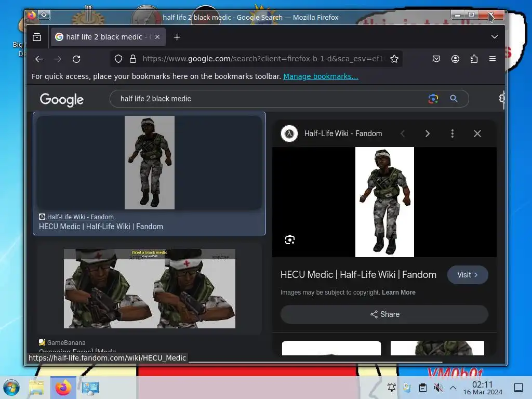This screenshot has width=532, height=399.
Task: Open file manager from taskbar
Action: click(36, 388)
